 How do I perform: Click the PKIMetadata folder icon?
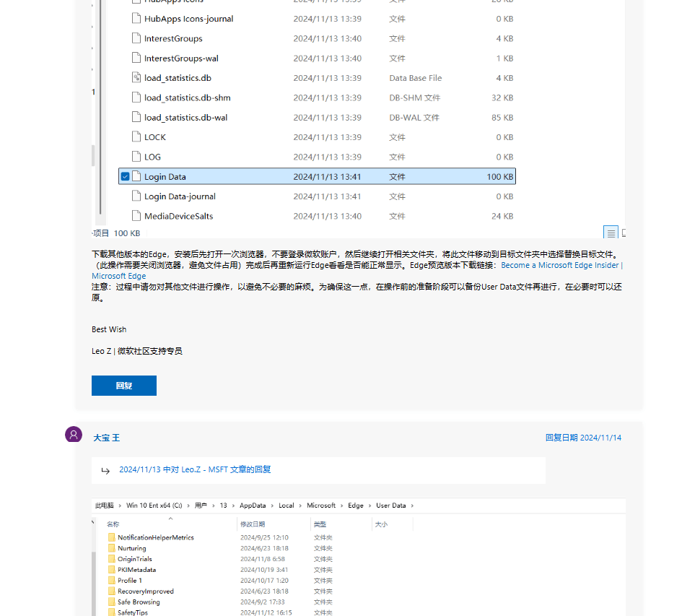(112, 569)
